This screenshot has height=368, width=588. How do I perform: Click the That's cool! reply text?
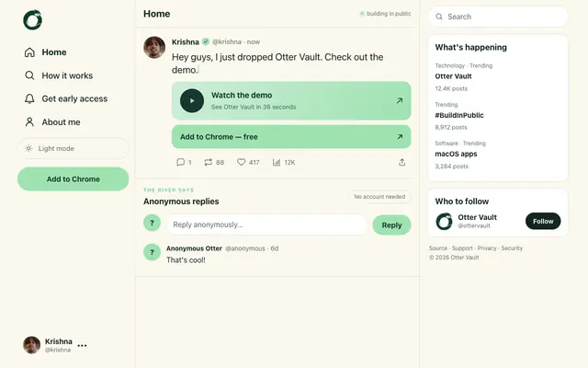pyautogui.click(x=186, y=259)
